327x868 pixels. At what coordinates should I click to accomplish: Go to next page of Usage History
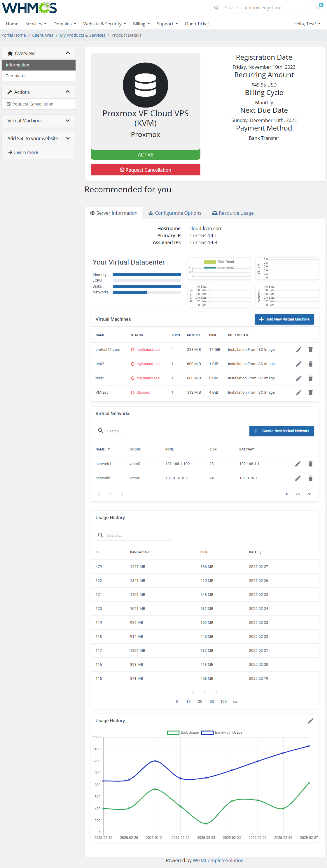[x=216, y=692]
